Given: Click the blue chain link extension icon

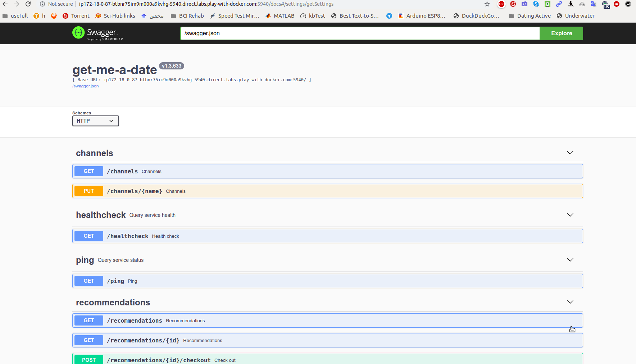Looking at the screenshot, I should (559, 4).
